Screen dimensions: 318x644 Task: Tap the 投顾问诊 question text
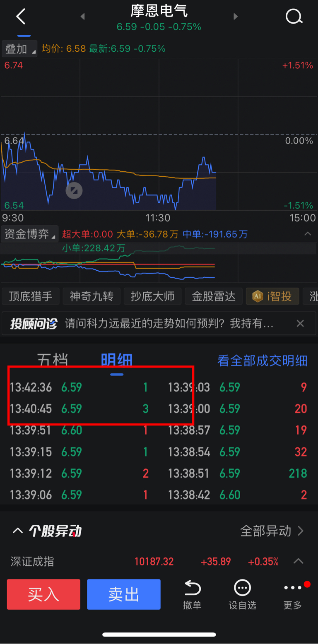(x=169, y=323)
